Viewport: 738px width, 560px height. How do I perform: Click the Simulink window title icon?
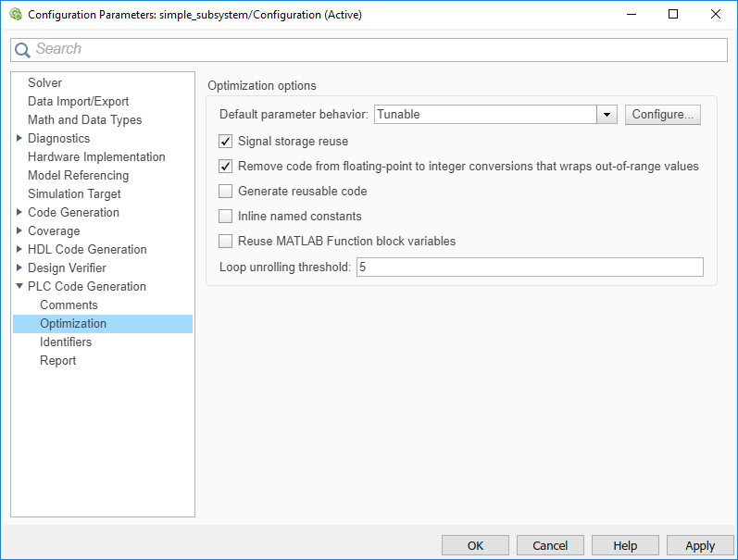click(x=15, y=15)
